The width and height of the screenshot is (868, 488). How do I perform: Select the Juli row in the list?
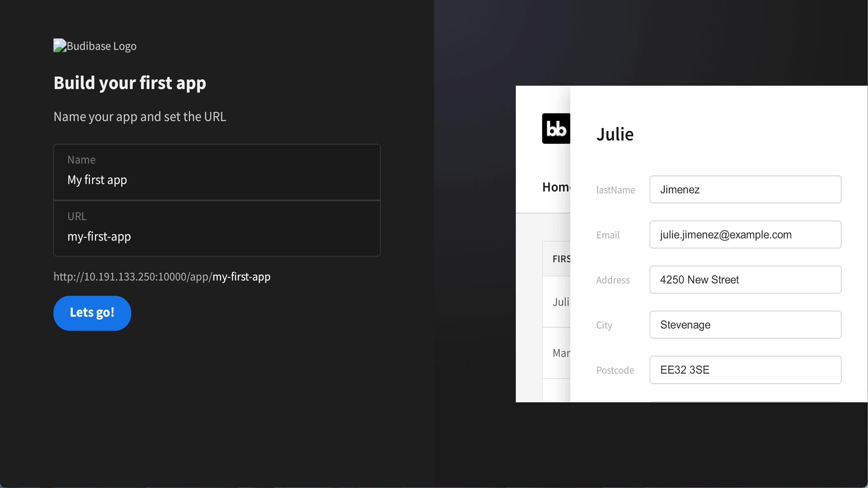[x=561, y=302]
